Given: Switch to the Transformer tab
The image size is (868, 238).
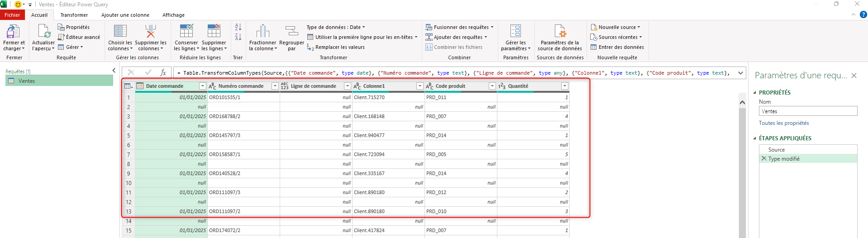Looking at the screenshot, I should click(x=74, y=15).
